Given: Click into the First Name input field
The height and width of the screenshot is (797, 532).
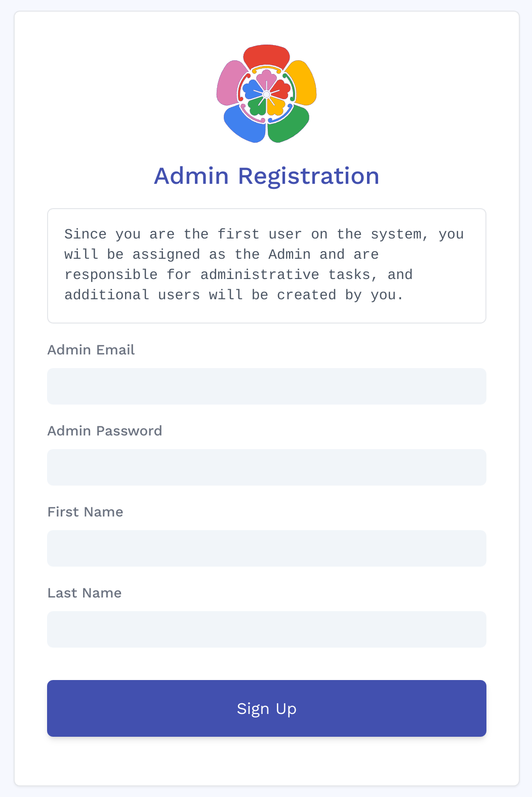Looking at the screenshot, I should pos(266,548).
